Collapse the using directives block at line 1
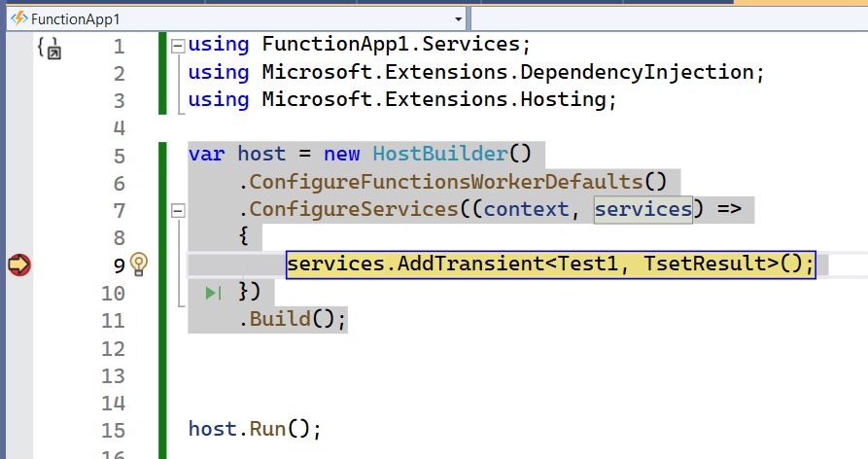The width and height of the screenshot is (868, 459). [178, 46]
